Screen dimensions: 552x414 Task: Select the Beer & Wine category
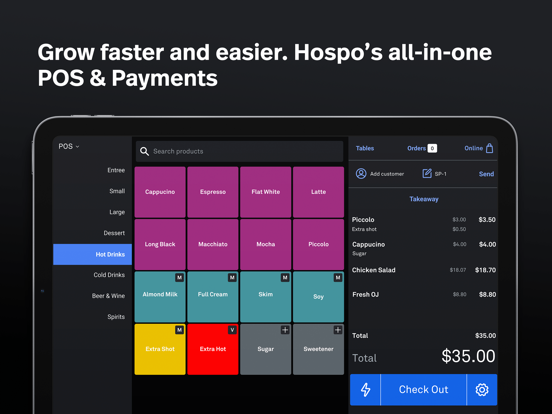108,296
